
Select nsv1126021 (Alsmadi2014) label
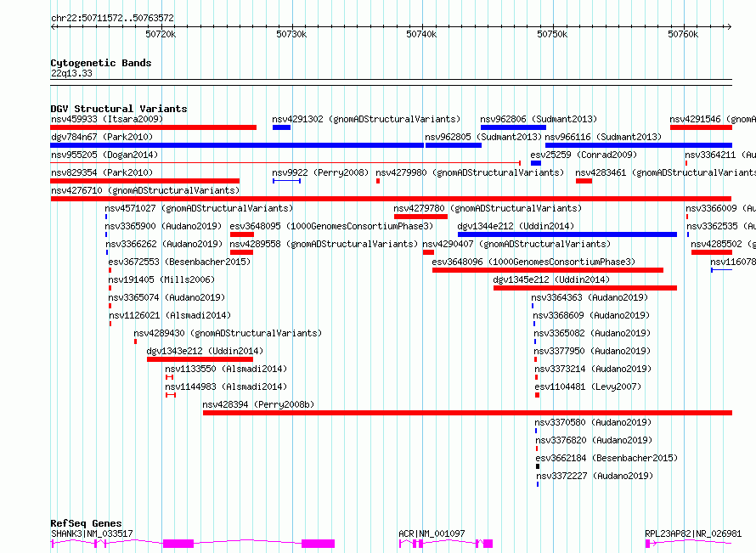pos(170,315)
